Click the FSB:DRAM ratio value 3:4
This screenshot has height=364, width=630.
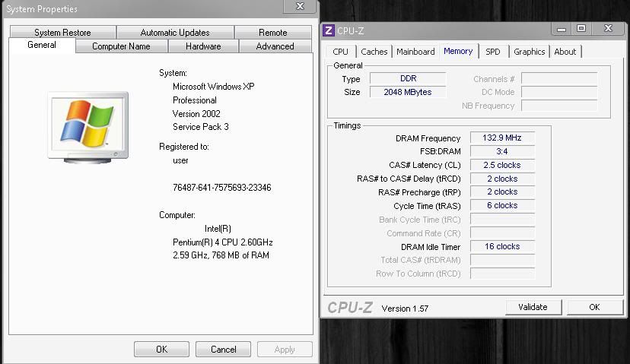click(502, 151)
